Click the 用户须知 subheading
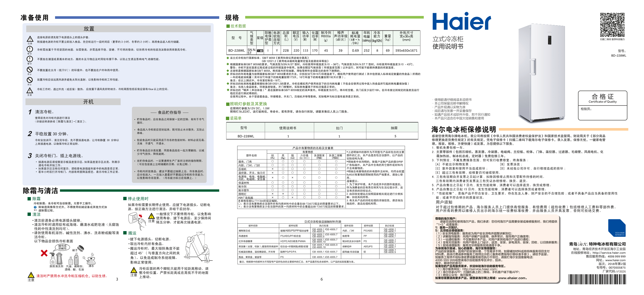 pyautogui.click(x=444, y=202)
